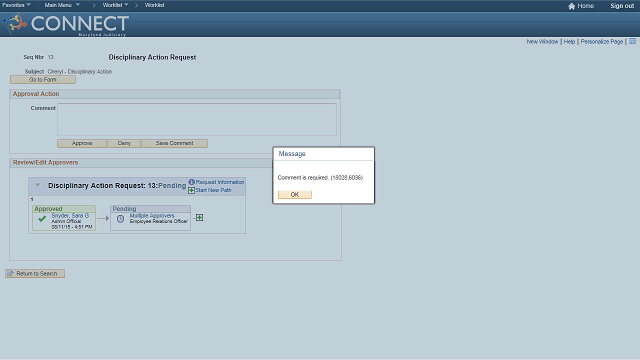
Task: Click the Home house icon
Action: tap(571, 6)
